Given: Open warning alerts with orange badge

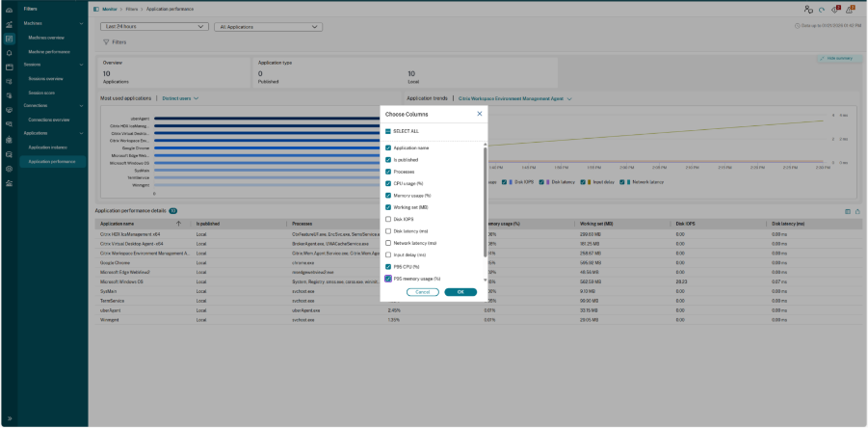Looking at the screenshot, I should tap(850, 10).
